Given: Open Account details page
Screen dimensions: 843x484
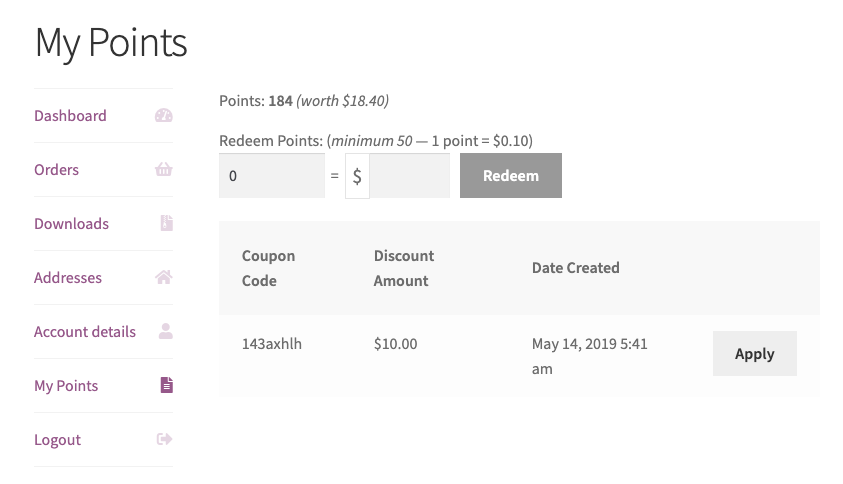Looking at the screenshot, I should 85,332.
